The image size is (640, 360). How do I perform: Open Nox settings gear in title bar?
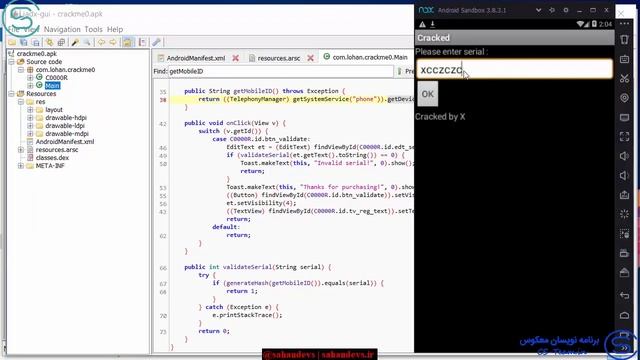566,10
